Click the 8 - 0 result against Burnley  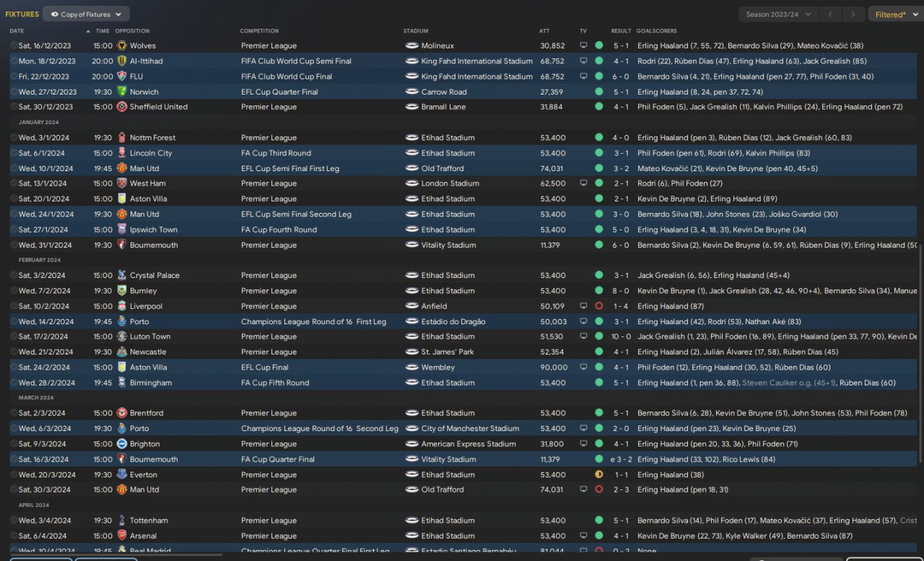[621, 291]
